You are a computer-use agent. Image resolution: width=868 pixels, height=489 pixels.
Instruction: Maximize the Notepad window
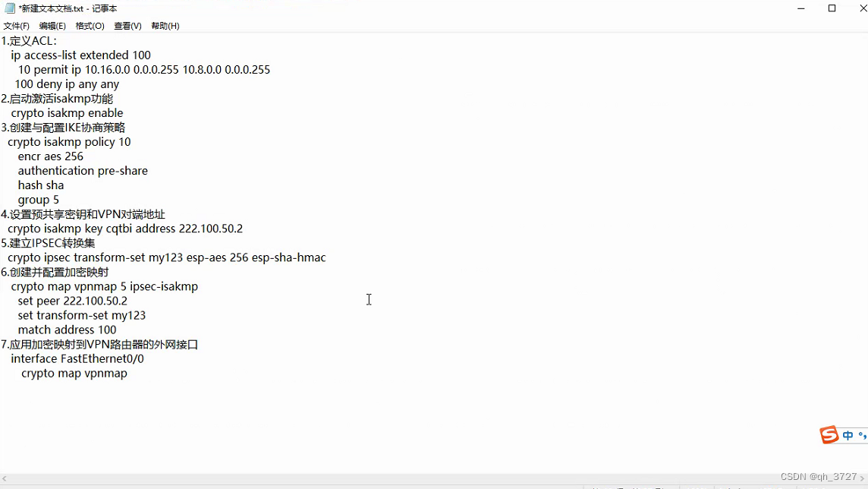[x=832, y=8]
